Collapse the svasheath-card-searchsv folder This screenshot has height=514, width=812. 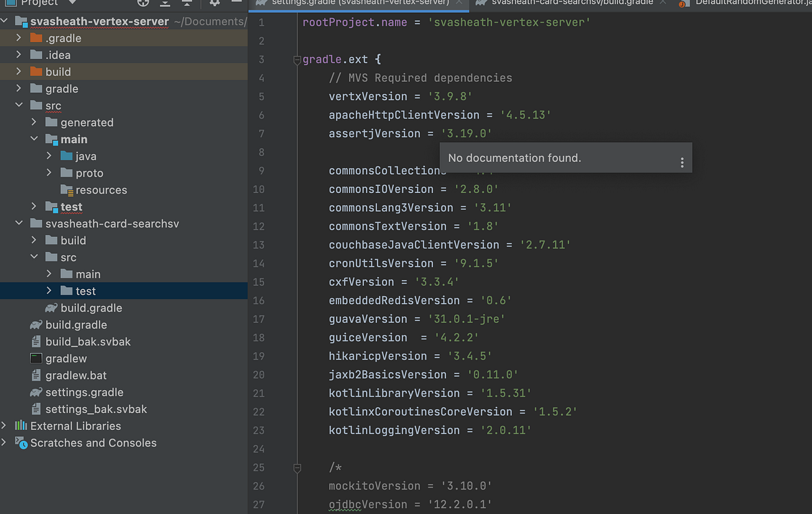[x=19, y=223]
